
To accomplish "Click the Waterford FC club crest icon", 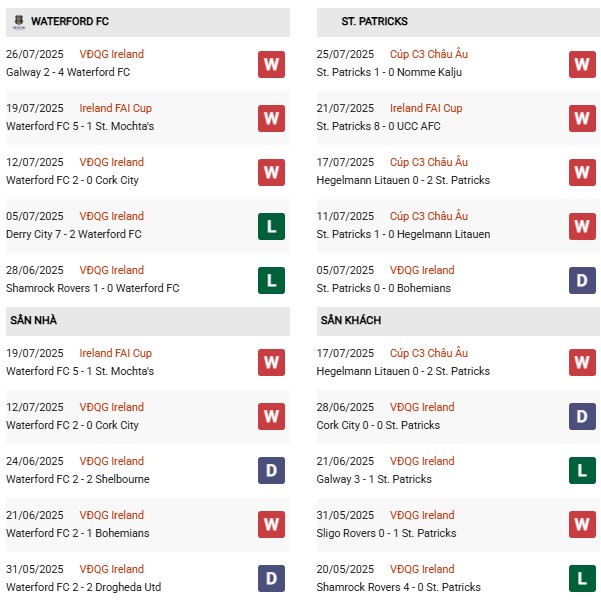I will (x=17, y=21).
